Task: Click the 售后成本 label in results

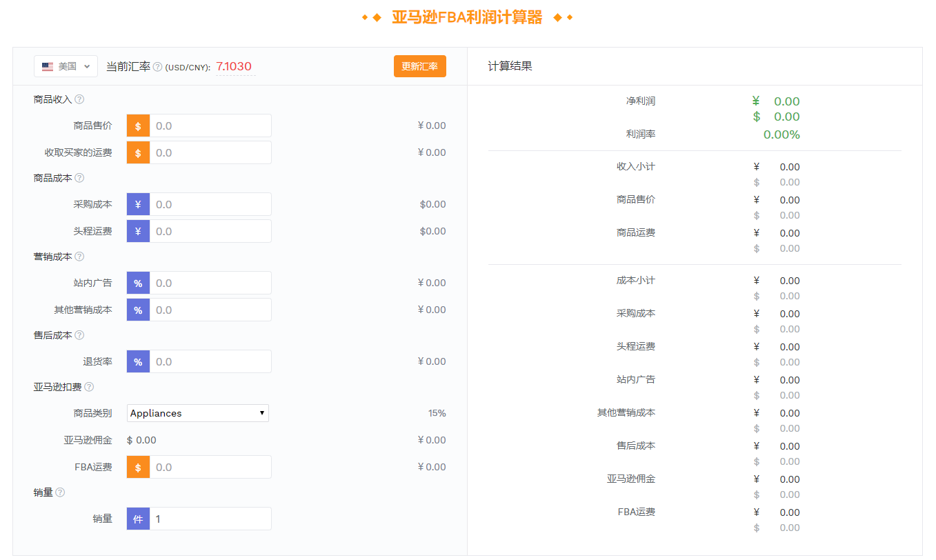Action: 636,446
